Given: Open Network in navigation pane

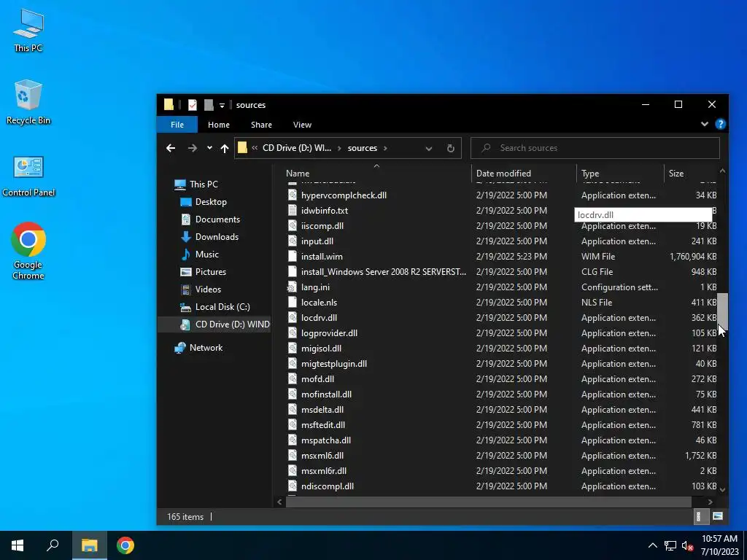Looking at the screenshot, I should [206, 348].
